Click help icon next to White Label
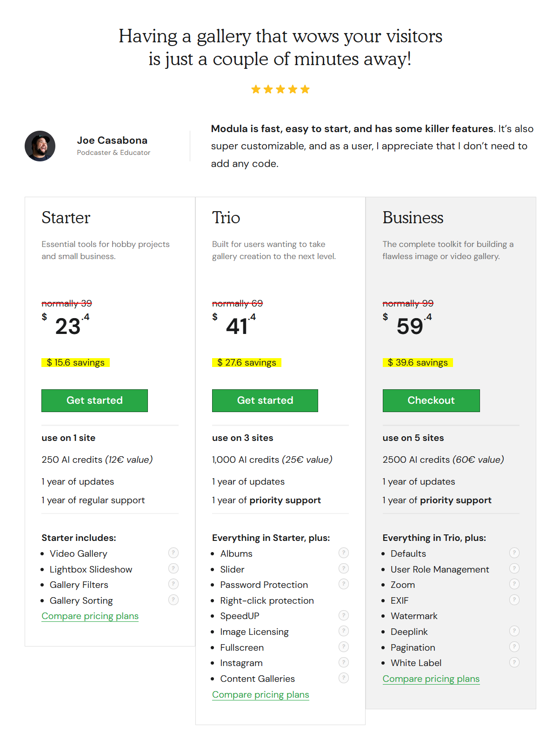The image size is (560, 733). pos(514,662)
